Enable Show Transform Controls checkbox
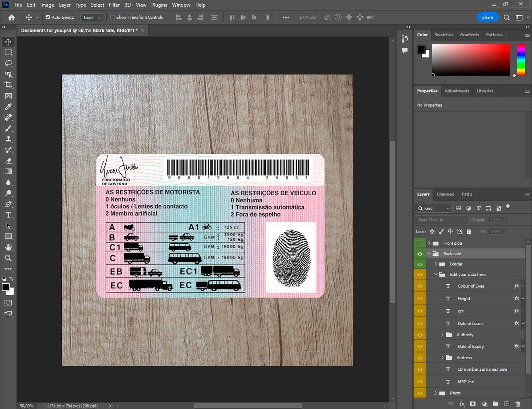The height and width of the screenshot is (409, 532). [x=112, y=17]
